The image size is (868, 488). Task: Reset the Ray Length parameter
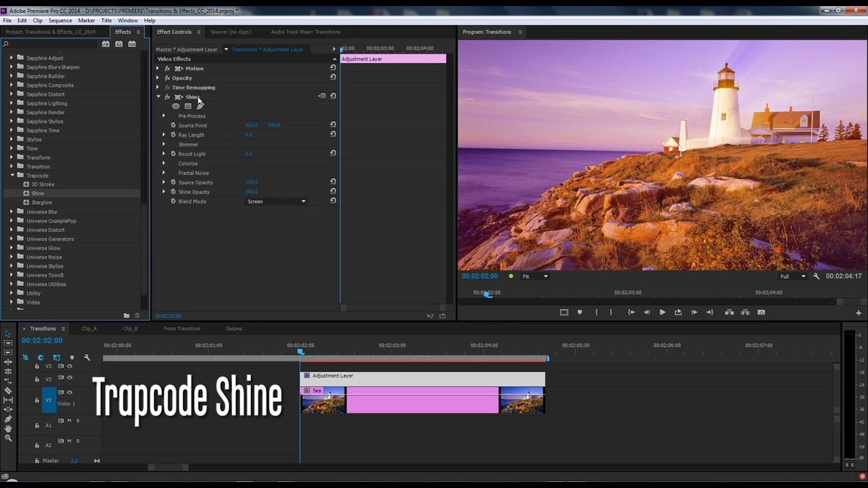coord(333,134)
